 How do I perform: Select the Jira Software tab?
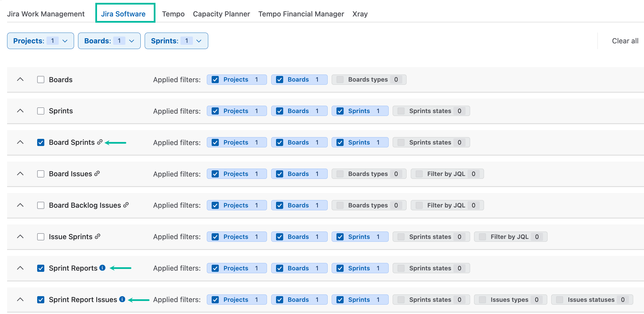click(123, 14)
